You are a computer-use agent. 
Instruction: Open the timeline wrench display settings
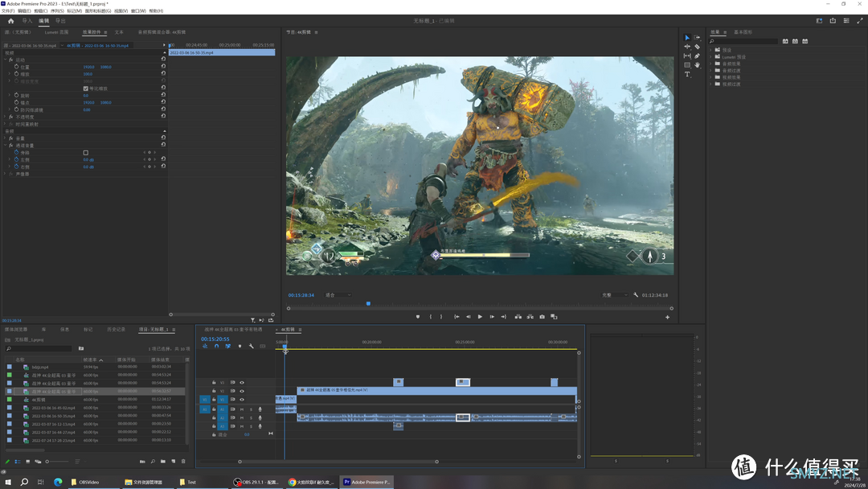coord(252,346)
